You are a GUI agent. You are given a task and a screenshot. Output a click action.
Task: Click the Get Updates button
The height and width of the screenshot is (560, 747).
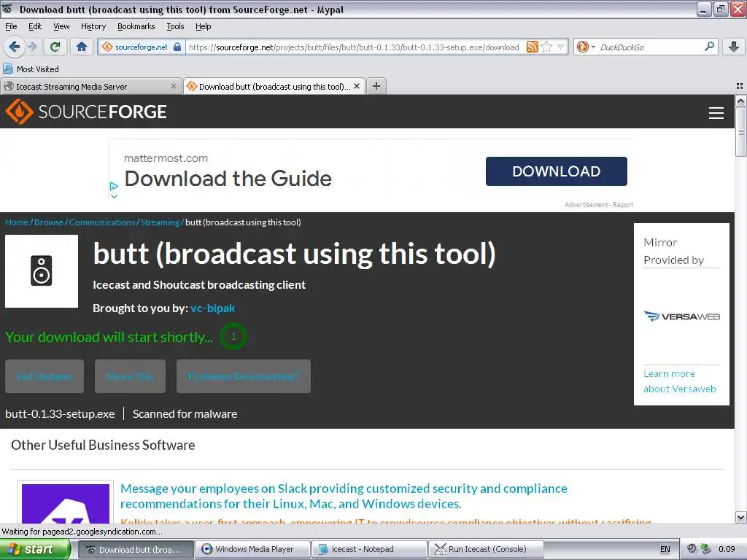pos(44,376)
